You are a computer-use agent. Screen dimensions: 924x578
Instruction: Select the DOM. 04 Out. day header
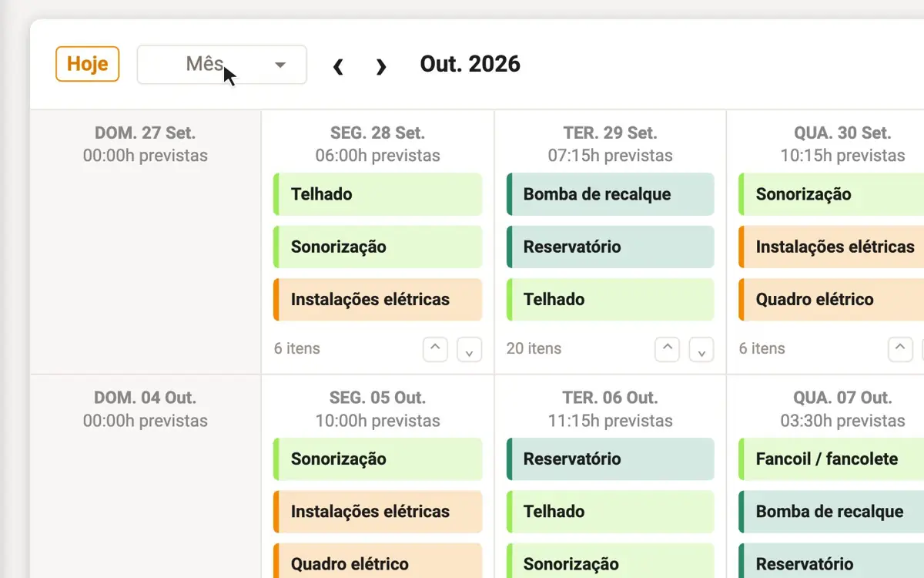tap(145, 398)
